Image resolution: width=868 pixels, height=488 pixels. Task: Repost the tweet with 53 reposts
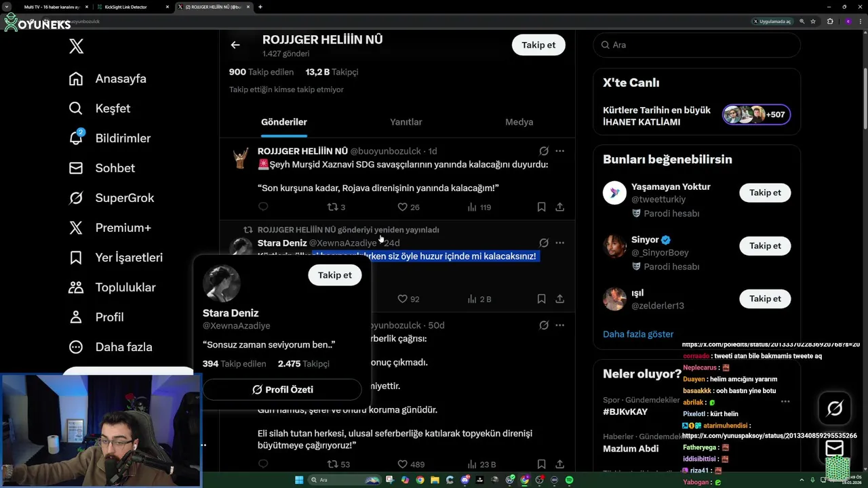pos(338,464)
